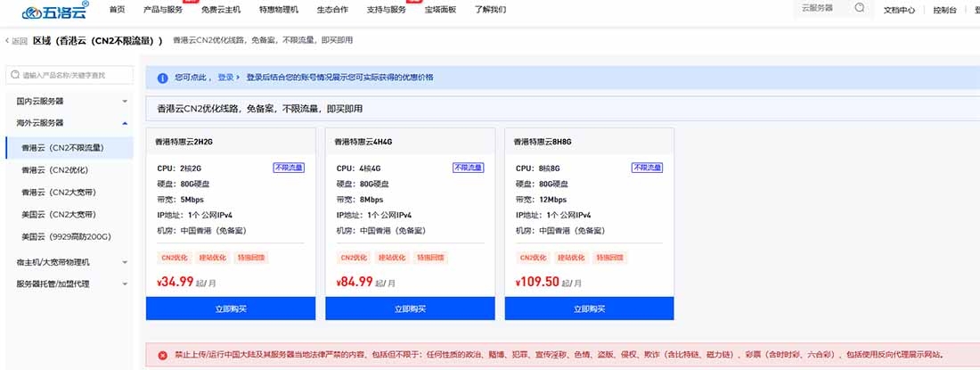Screen dimensions: 980x370
Task: Open the 文档中心 link
Action: (x=899, y=10)
